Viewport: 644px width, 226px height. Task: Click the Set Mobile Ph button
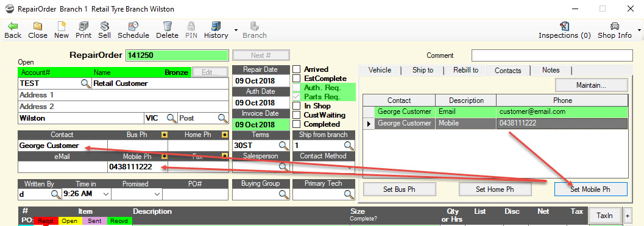[590, 189]
